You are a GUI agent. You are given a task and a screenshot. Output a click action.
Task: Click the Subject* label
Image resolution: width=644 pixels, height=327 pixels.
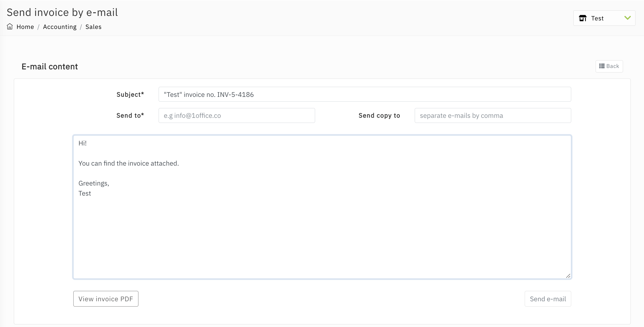tap(130, 94)
